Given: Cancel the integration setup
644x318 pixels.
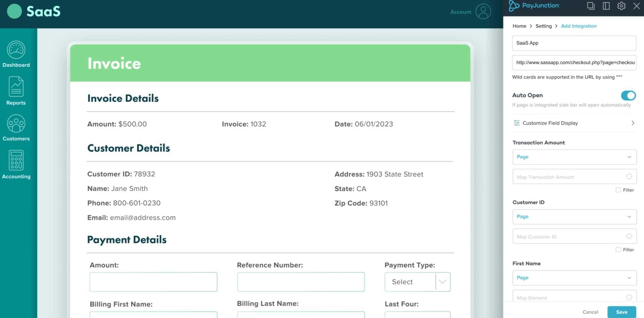Looking at the screenshot, I should click(x=590, y=312).
